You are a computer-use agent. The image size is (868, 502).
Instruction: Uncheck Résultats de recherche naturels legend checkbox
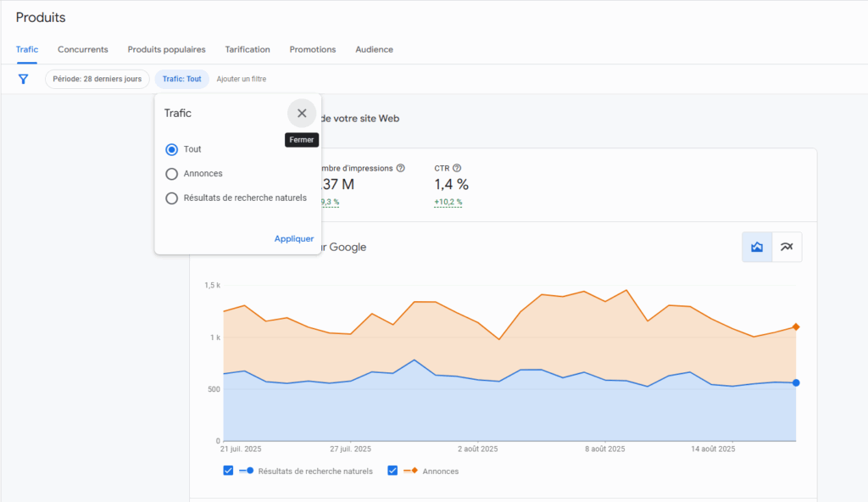[228, 471]
